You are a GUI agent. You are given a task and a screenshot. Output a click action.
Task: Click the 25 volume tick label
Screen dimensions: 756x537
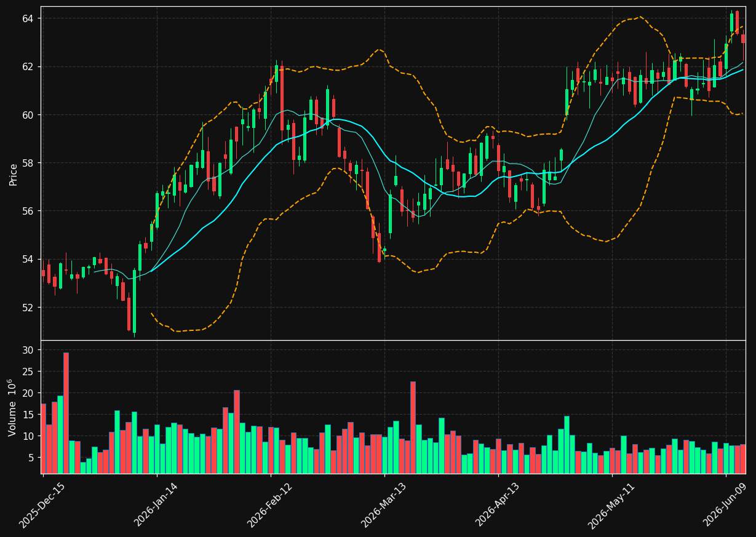(29, 372)
